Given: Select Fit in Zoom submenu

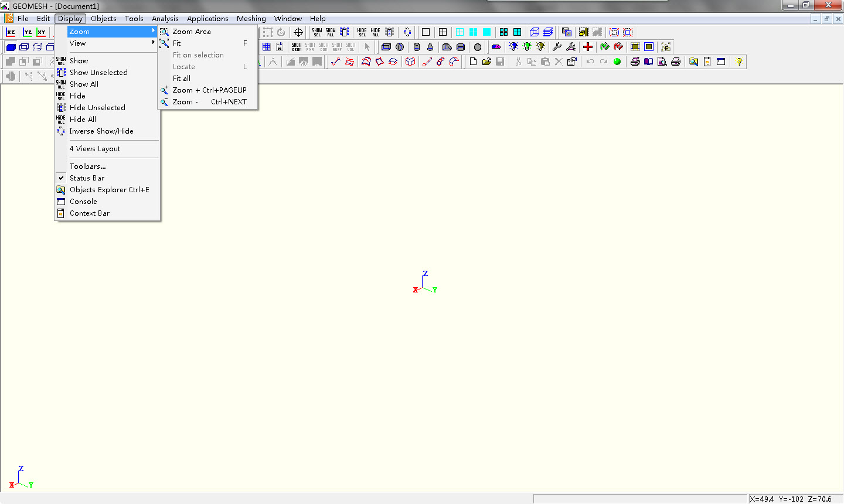Looking at the screenshot, I should (208, 43).
